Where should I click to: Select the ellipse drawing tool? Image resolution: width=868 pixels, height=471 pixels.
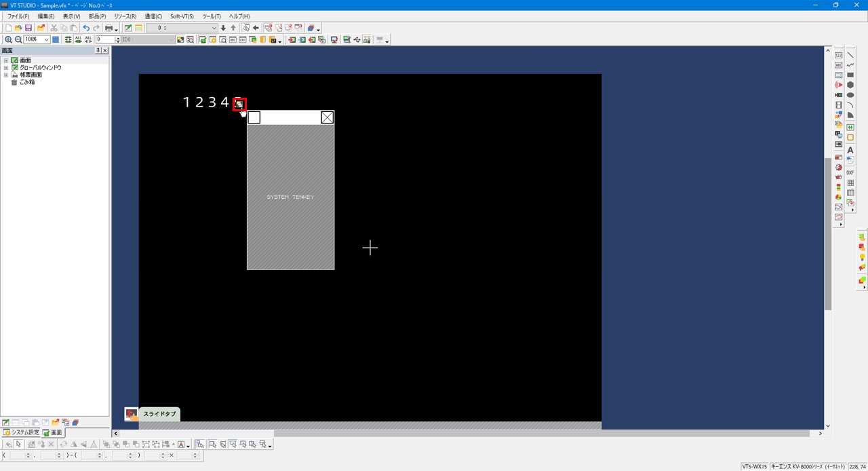850,95
